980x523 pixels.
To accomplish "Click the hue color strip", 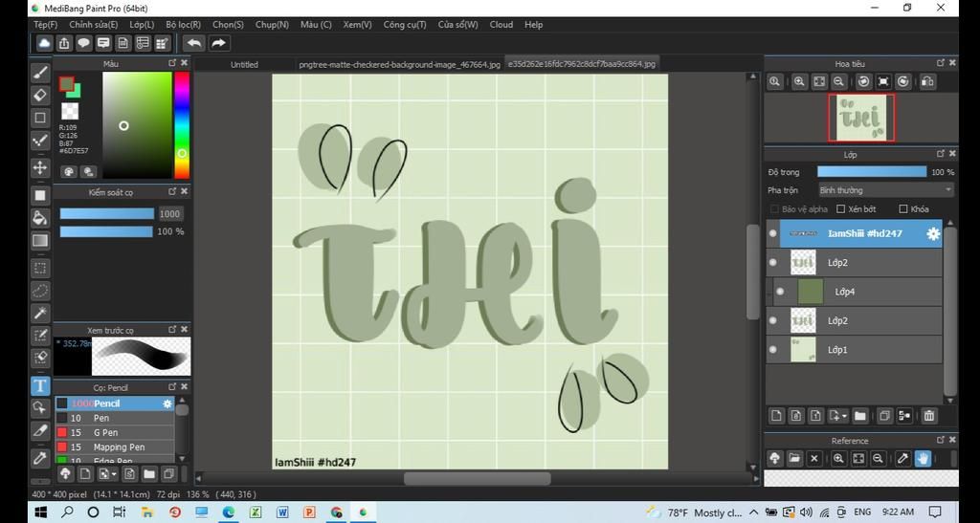I will click(x=182, y=125).
